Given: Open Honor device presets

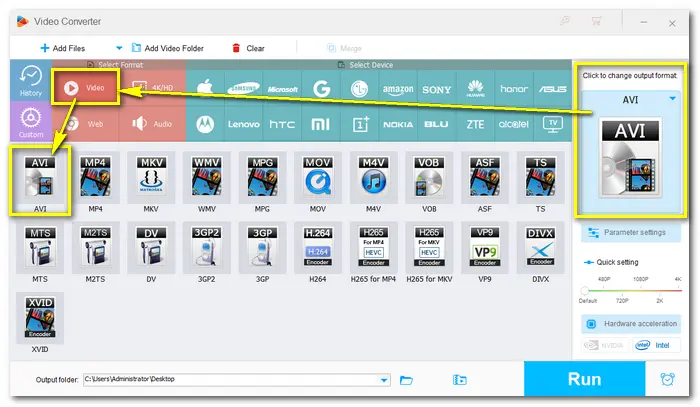Looking at the screenshot, I should [514, 88].
